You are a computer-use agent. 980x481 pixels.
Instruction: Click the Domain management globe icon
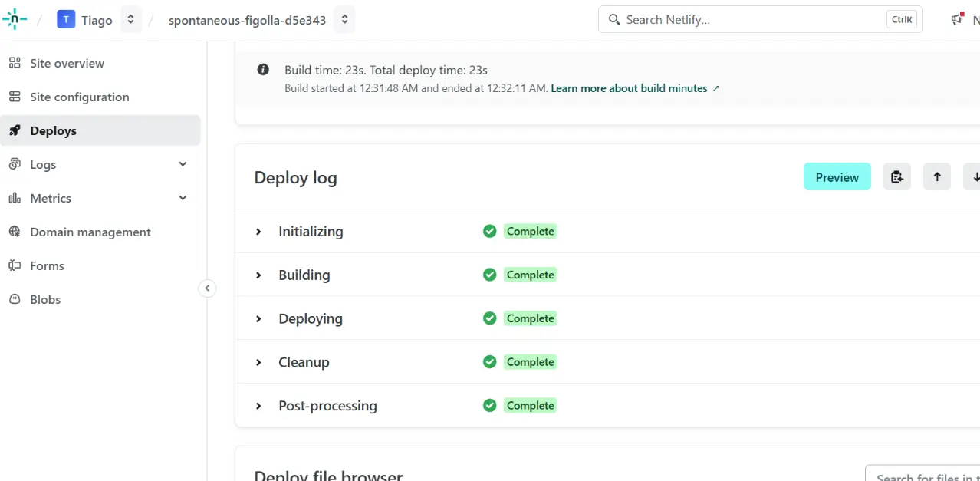point(15,232)
